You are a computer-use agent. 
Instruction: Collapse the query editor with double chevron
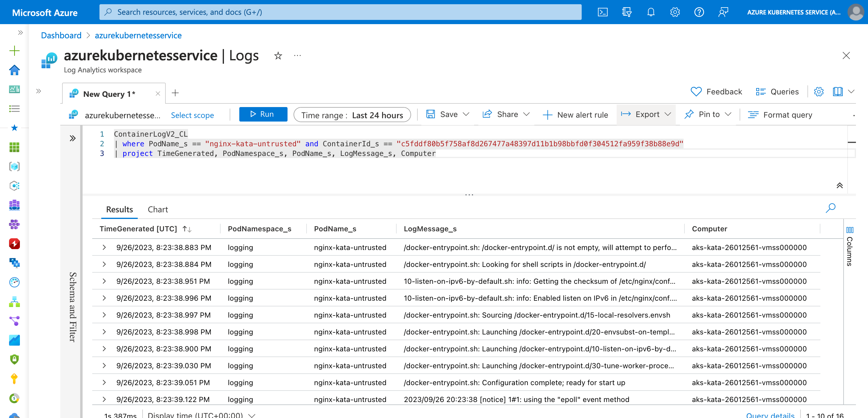839,185
